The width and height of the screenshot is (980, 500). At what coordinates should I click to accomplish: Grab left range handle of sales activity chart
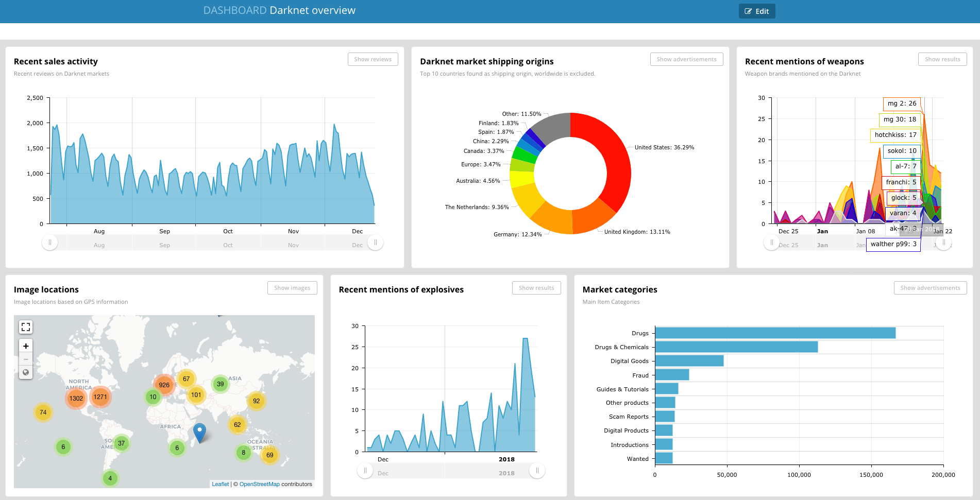[x=50, y=243]
